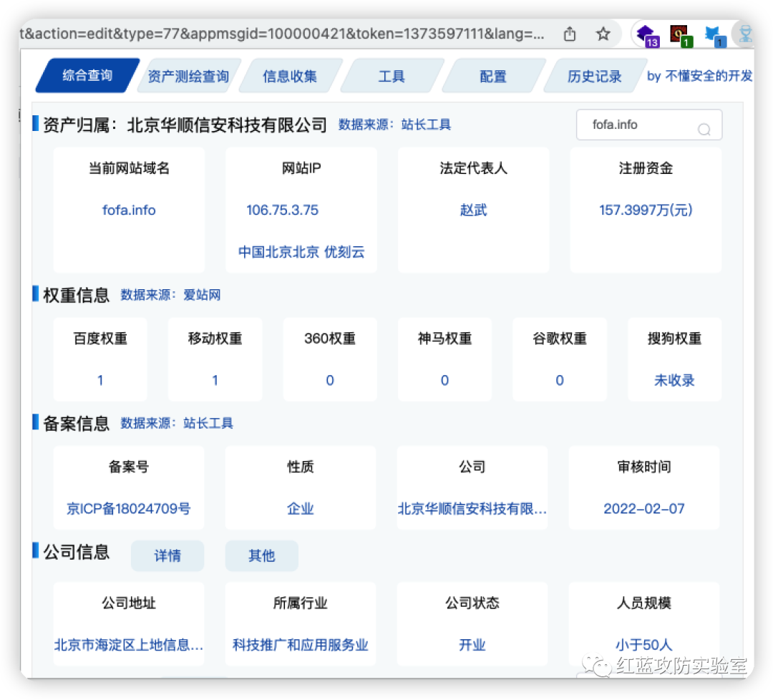Image resolution: width=773 pixels, height=700 pixels.
Task: Click the record number 京ICP备18024709号
Action: tap(129, 508)
